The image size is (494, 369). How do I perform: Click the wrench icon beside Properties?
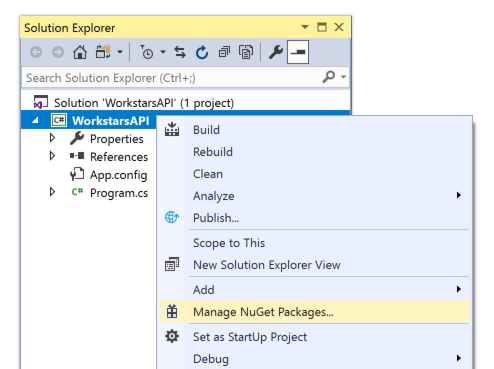click(x=77, y=138)
